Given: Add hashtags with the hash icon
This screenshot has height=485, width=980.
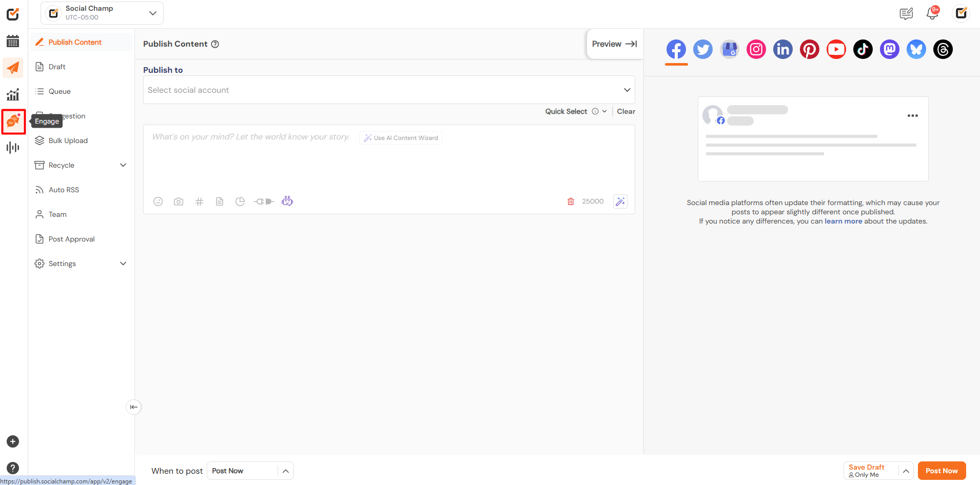Looking at the screenshot, I should [x=199, y=201].
